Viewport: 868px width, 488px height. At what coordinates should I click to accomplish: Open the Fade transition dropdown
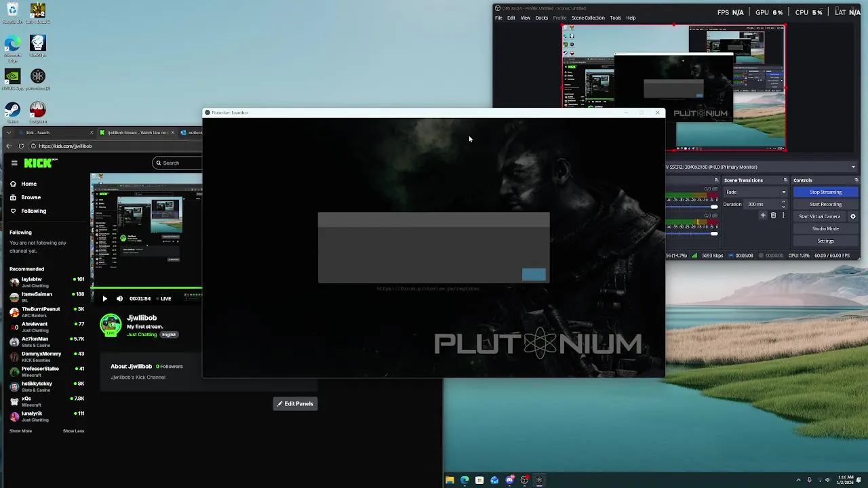coord(755,192)
